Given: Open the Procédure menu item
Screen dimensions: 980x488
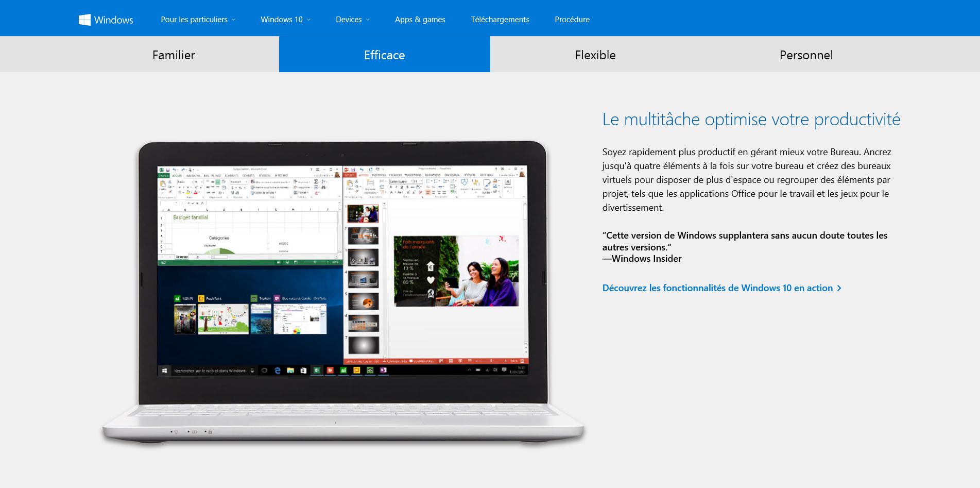Looking at the screenshot, I should pos(572,20).
